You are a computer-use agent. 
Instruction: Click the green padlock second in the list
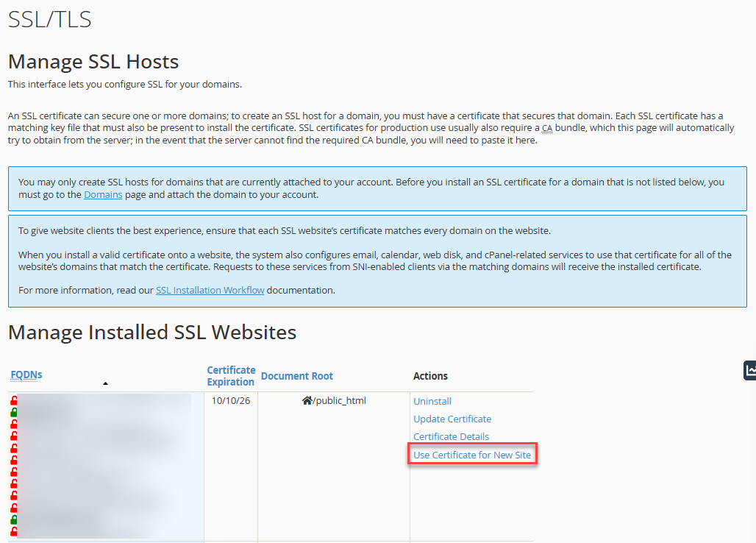pyautogui.click(x=15, y=413)
